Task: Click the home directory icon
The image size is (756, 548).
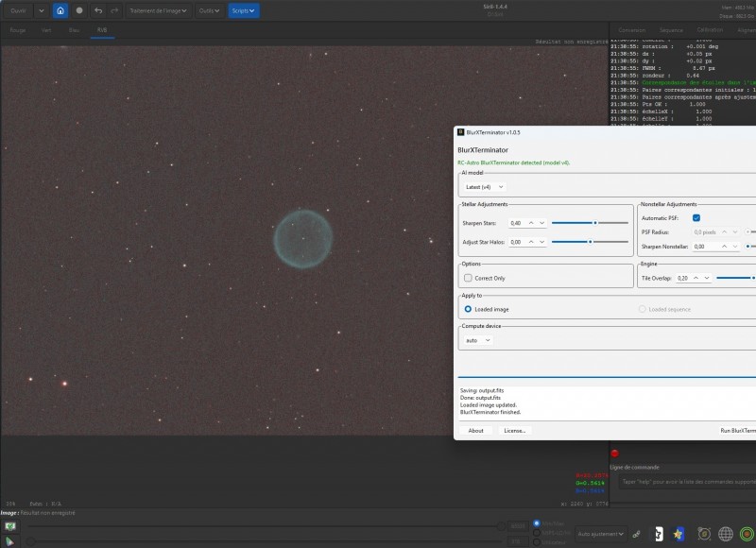Action: coord(60,10)
